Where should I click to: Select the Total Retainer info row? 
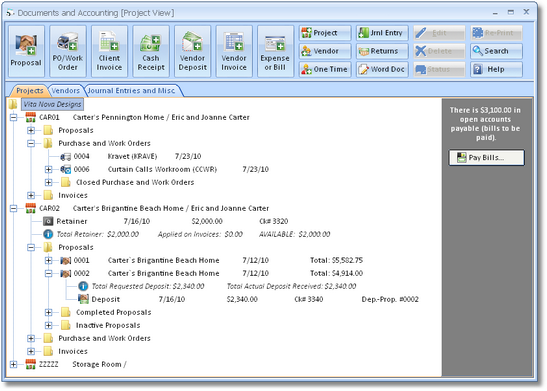point(187,234)
